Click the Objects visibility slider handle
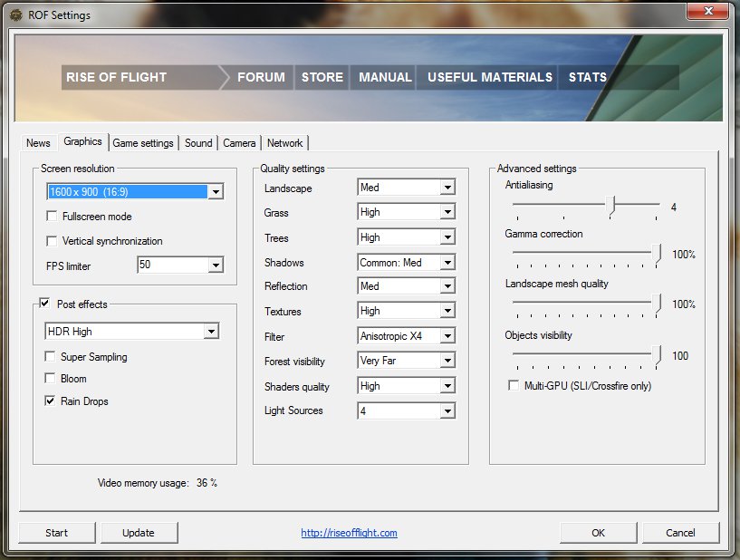Image resolution: width=740 pixels, height=560 pixels. coord(657,355)
